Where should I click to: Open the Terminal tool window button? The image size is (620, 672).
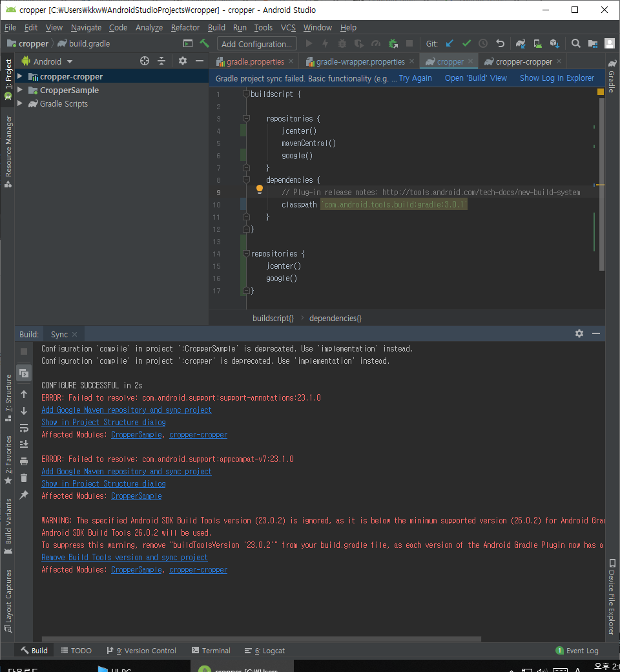[x=211, y=650]
